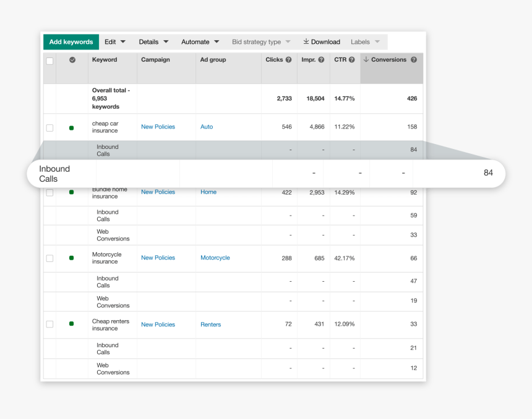Download the keywords report
This screenshot has height=419, width=532.
[322, 42]
